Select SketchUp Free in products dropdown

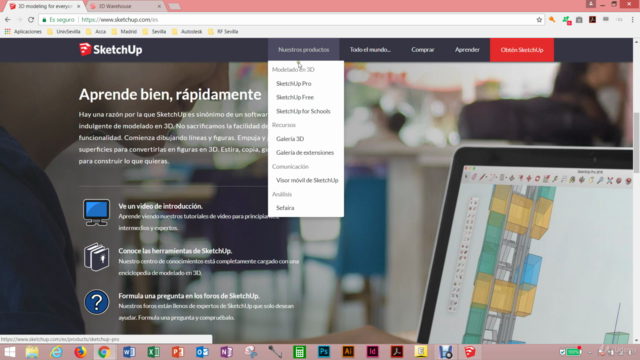[x=295, y=98]
